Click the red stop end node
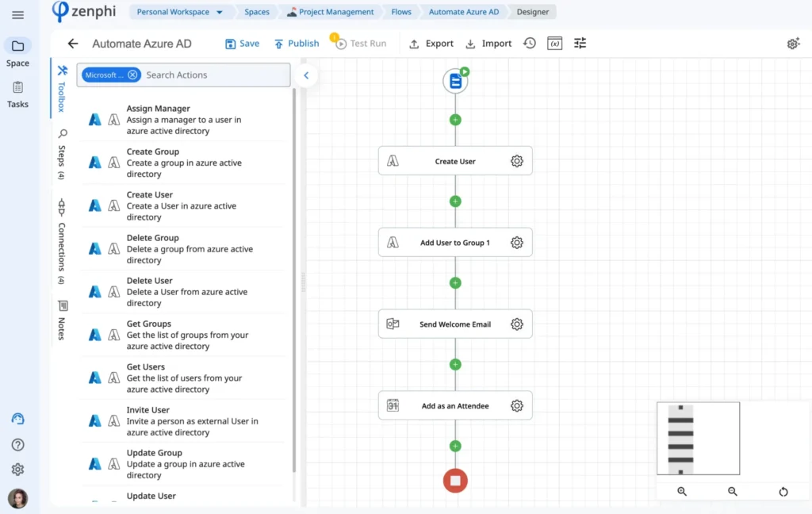 (x=455, y=481)
